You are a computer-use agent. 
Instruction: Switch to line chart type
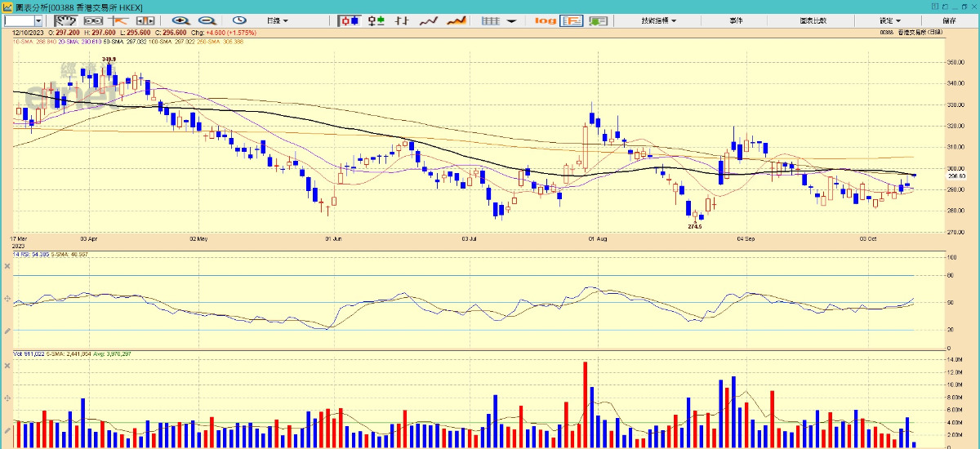pyautogui.click(x=429, y=20)
